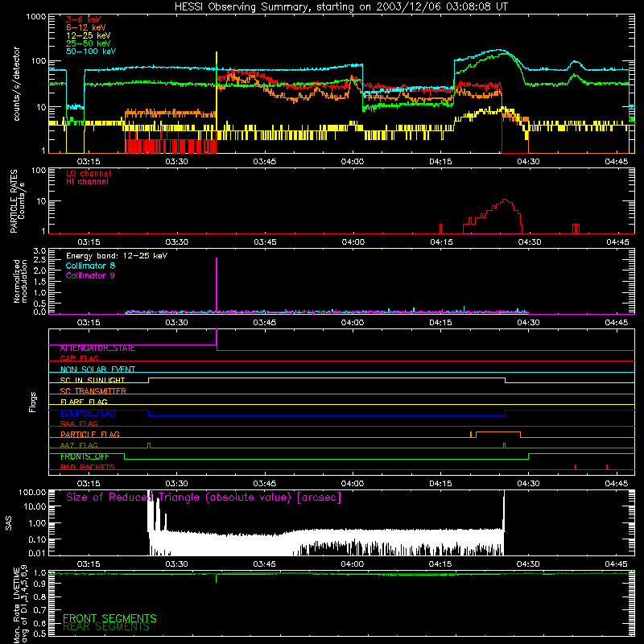Viewport: 644px width, 644px height.
Task: Click the ATTENUATOR_STATE flag label
Action: pos(97,349)
